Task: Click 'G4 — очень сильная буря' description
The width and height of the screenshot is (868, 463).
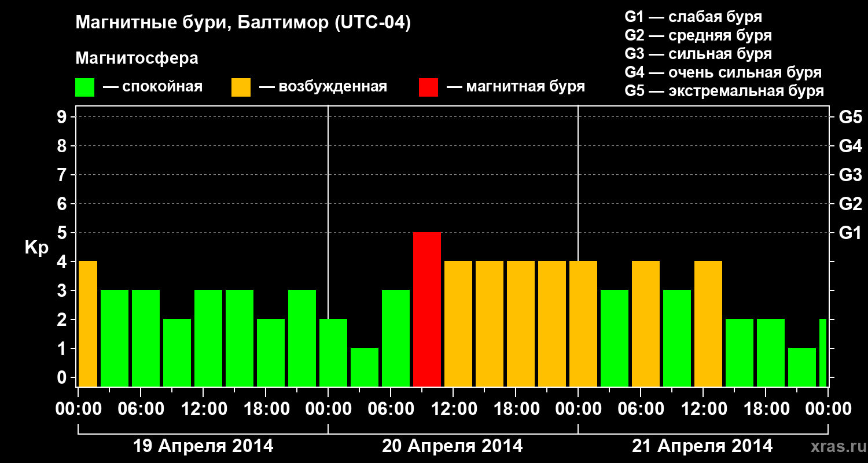Action: (x=723, y=72)
